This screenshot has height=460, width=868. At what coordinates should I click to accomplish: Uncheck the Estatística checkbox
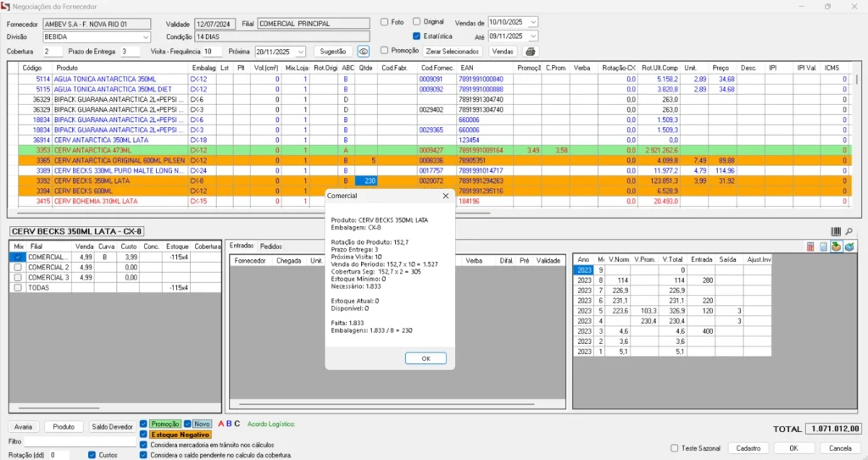tap(416, 36)
